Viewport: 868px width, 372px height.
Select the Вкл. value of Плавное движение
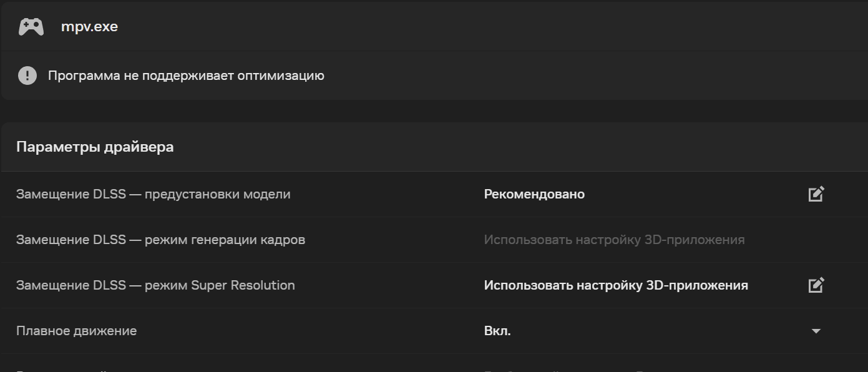click(497, 331)
